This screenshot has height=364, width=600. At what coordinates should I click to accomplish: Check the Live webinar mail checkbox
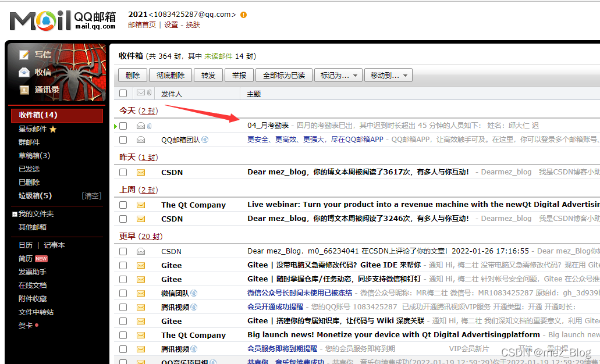[123, 205]
